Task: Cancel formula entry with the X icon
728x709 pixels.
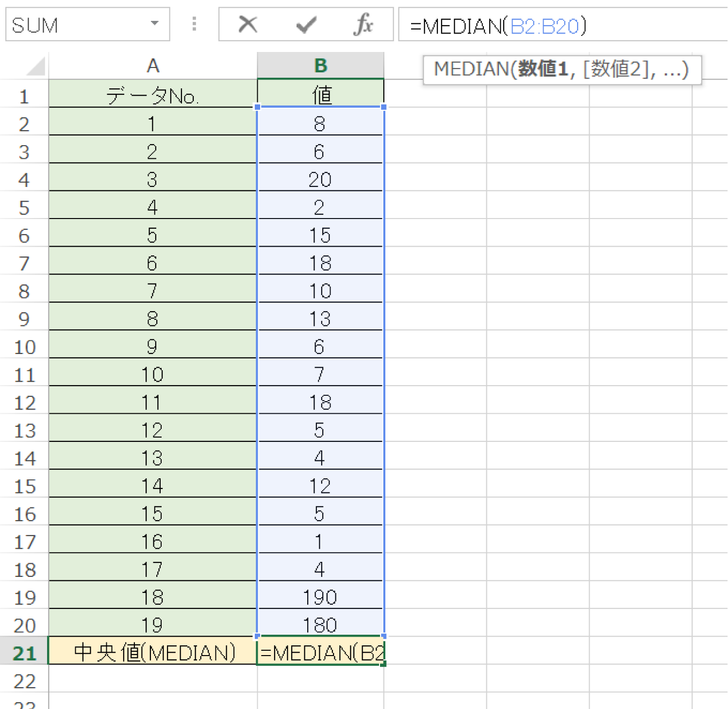Action: click(x=248, y=25)
